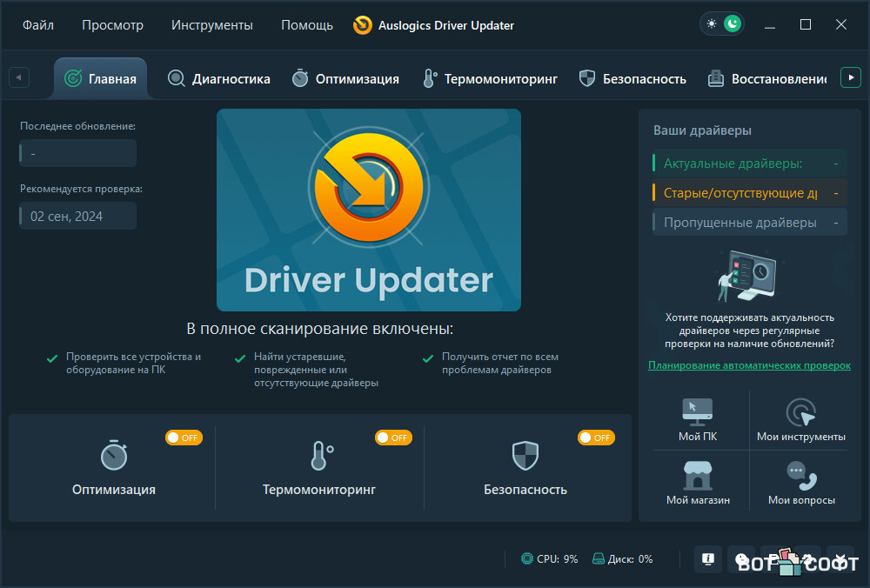The height and width of the screenshot is (588, 870).
Task: Open the Просмотр menu
Action: point(112,25)
